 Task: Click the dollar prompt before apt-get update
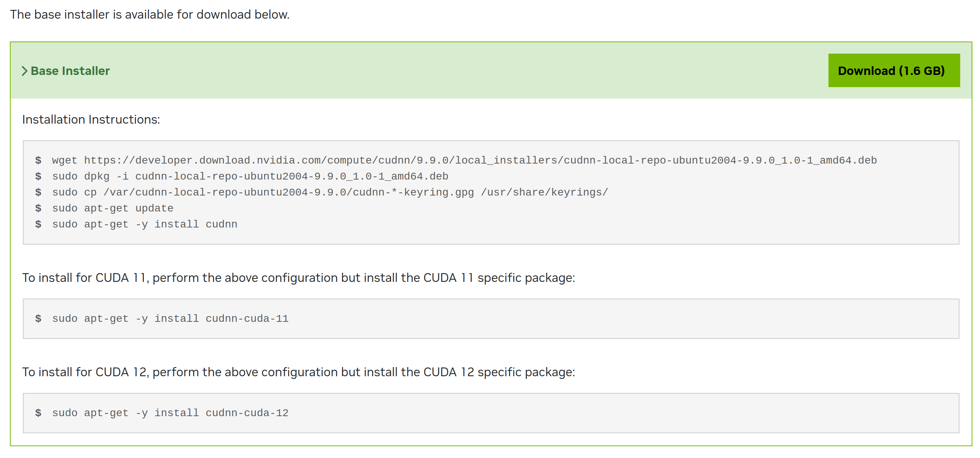38,208
